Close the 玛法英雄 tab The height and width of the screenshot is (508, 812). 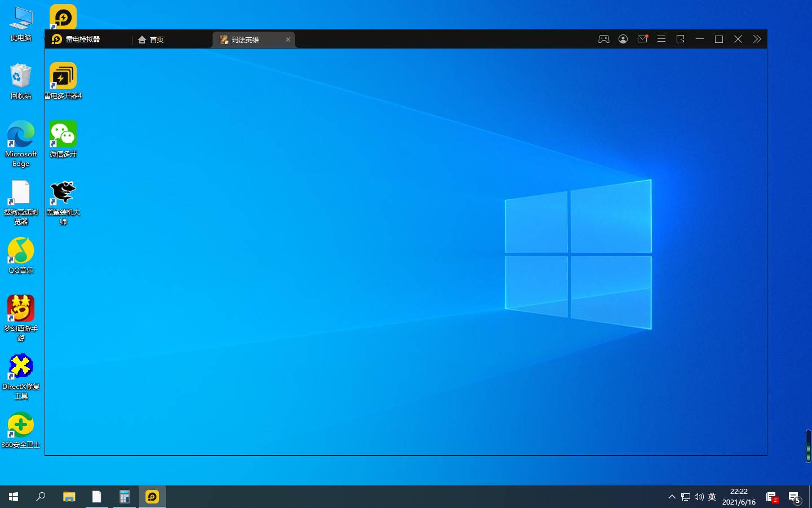288,40
